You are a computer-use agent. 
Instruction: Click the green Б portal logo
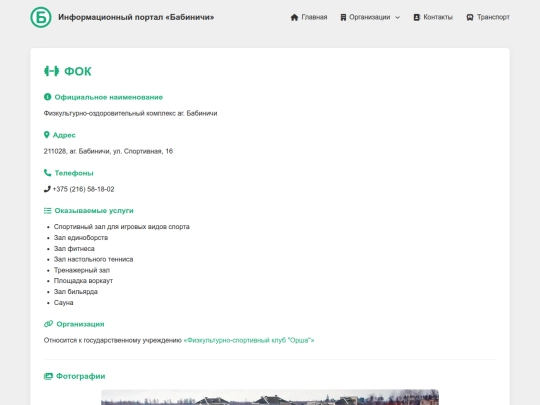[x=41, y=17]
